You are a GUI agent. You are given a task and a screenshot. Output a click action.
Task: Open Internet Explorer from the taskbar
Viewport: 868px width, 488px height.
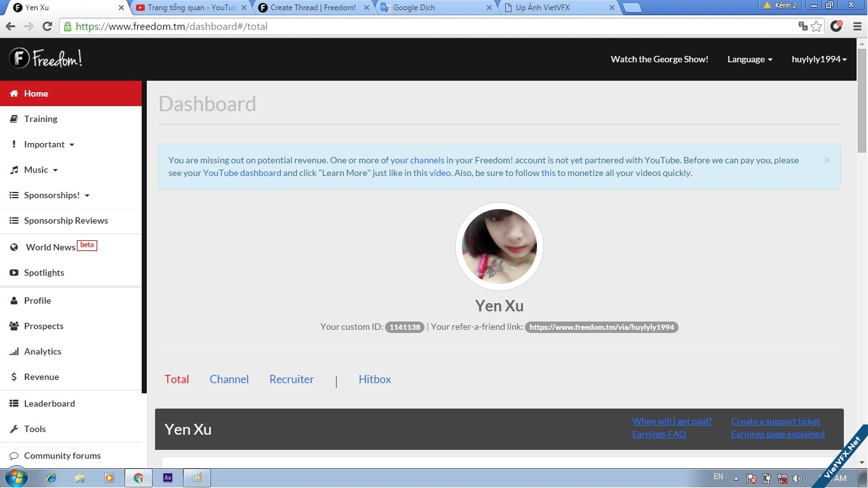[x=51, y=478]
